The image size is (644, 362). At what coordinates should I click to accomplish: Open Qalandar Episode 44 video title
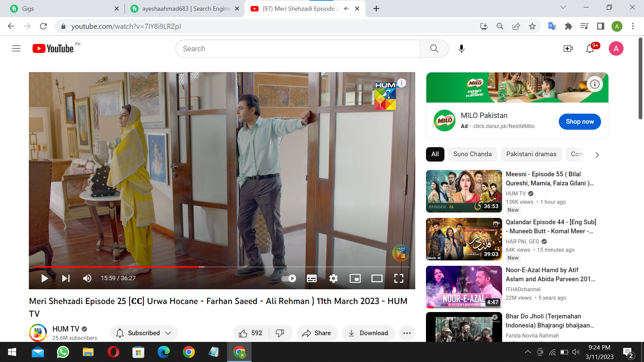(551, 227)
